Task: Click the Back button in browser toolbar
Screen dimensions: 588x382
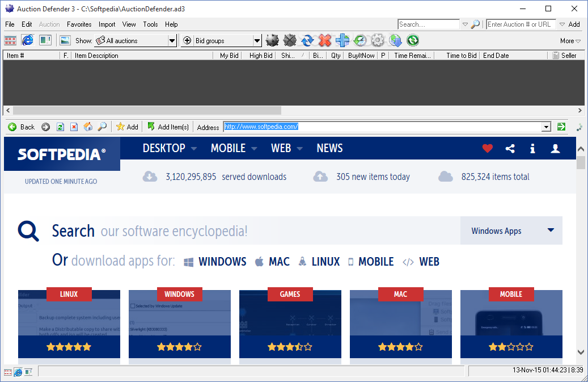Action: [x=22, y=127]
